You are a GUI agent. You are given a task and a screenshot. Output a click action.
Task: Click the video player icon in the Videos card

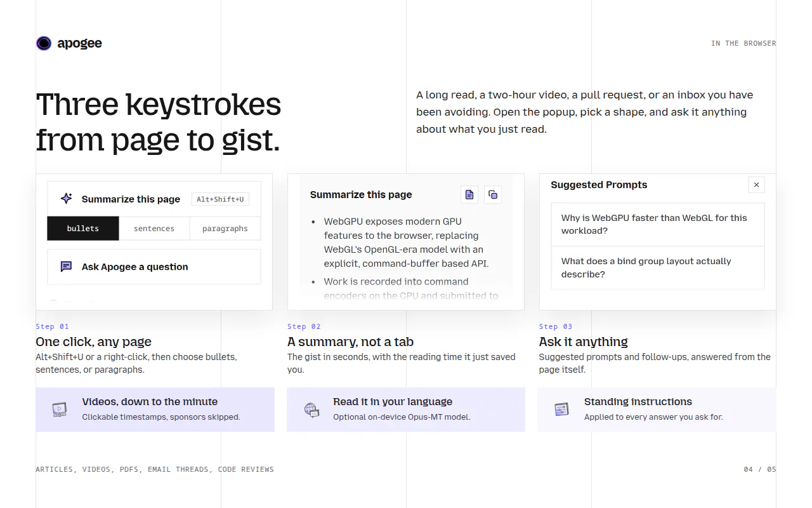60,410
